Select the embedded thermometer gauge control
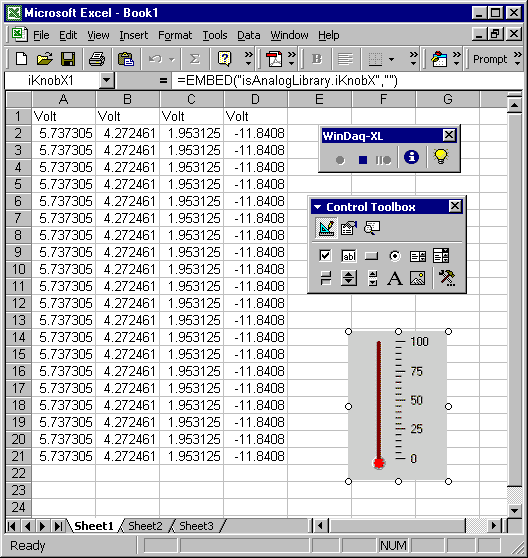Viewport: 528px width, 558px height. pyautogui.click(x=398, y=406)
